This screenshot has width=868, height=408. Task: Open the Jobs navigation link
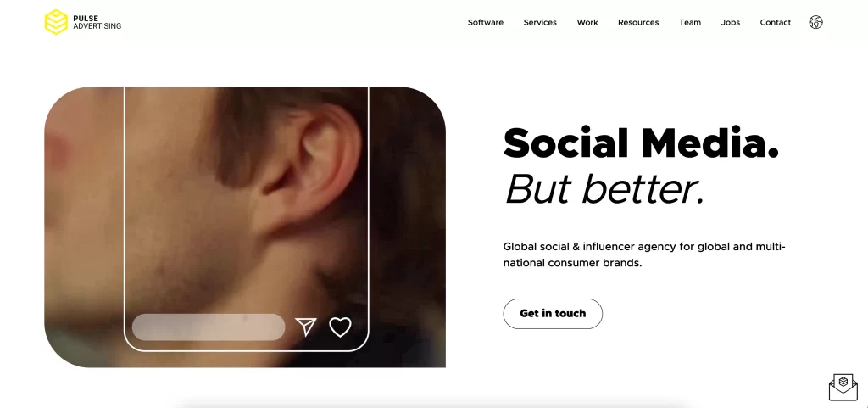point(730,23)
